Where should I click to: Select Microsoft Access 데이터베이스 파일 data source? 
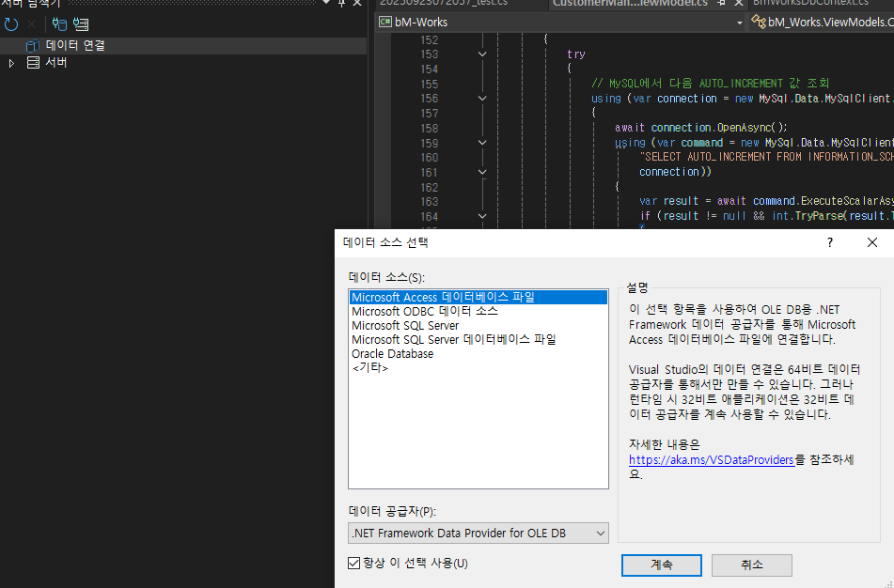[478, 298]
